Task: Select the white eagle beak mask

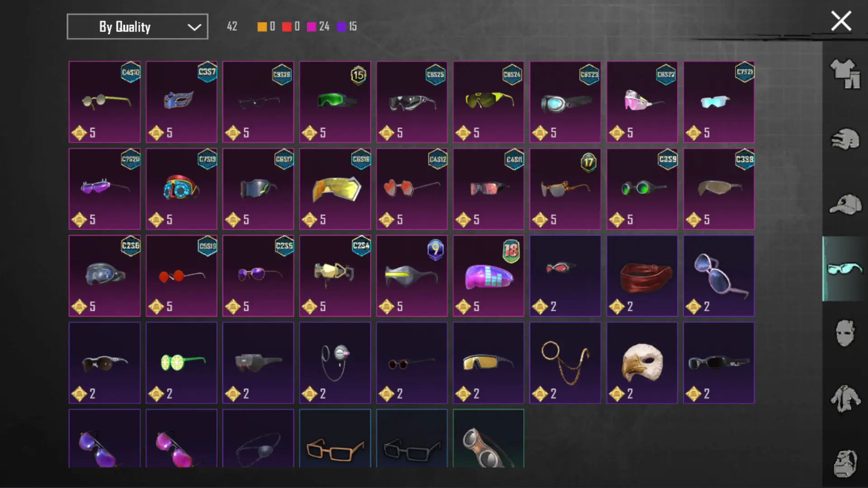Action: [642, 363]
